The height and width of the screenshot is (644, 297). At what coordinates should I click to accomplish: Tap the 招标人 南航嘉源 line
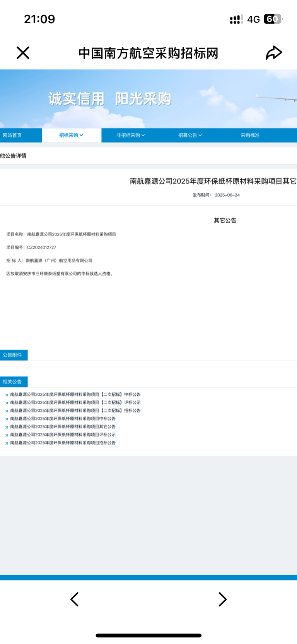(x=49, y=261)
